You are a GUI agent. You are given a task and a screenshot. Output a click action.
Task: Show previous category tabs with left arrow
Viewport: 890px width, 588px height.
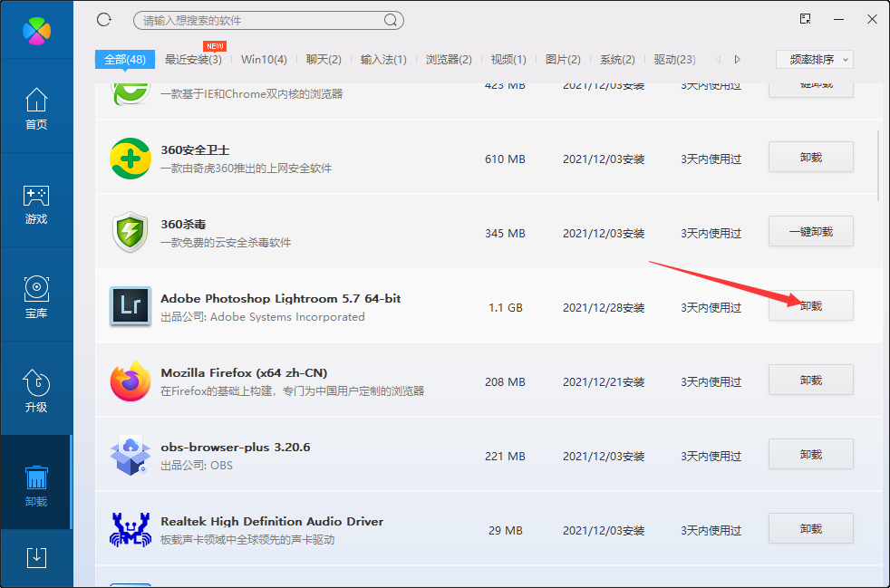tap(719, 59)
